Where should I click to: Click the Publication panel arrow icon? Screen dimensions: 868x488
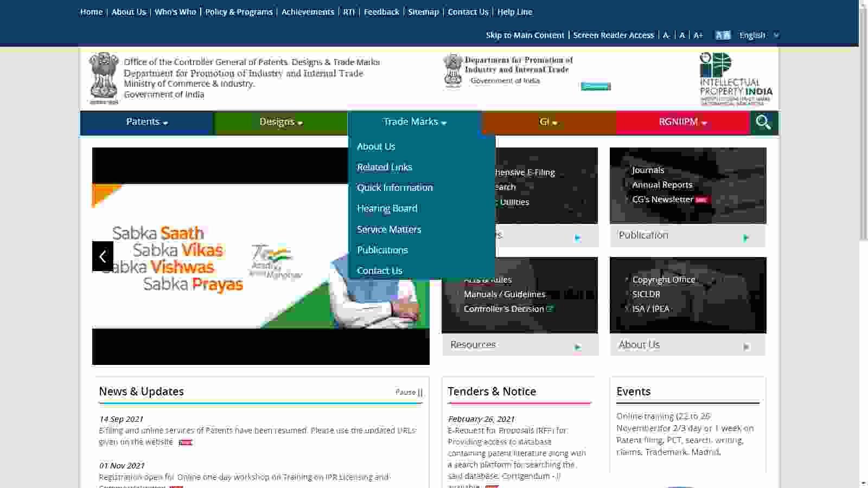tap(746, 237)
